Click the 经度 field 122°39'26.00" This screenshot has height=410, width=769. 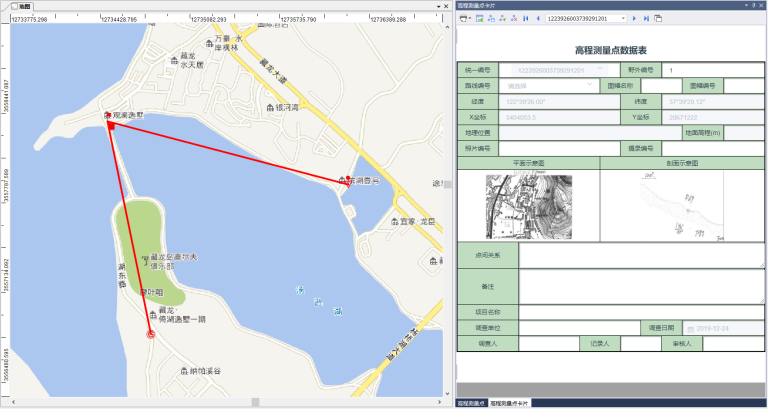[x=559, y=102]
